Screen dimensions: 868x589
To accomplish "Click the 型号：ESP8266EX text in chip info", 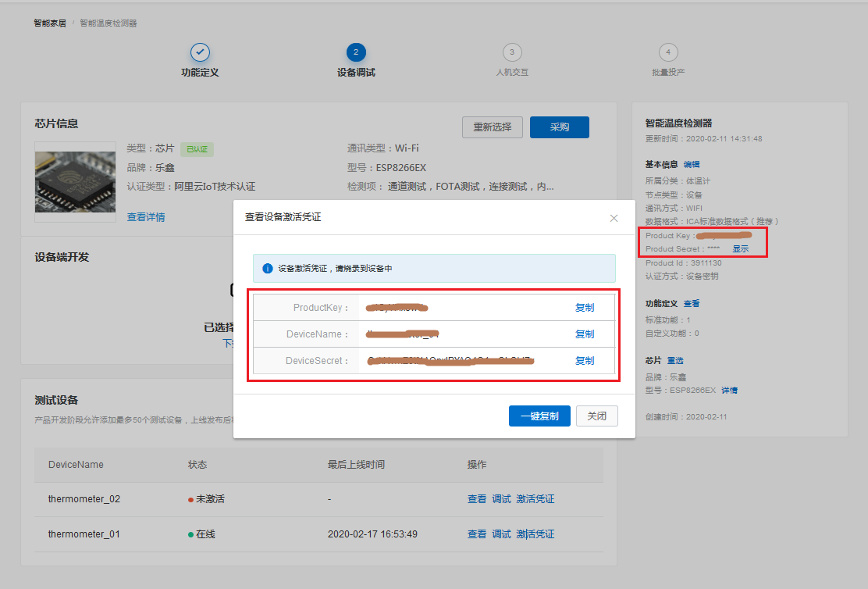I will click(x=386, y=168).
